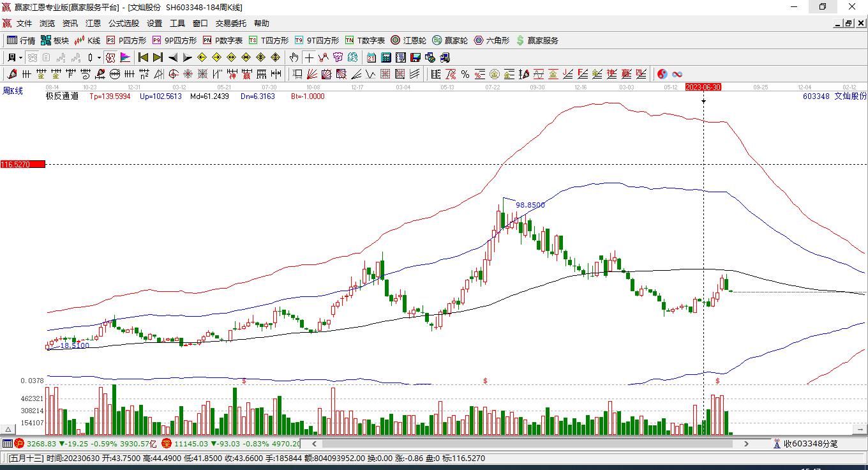868x470 pixels.
Task: Open the 周 period dropdown
Action: click(14, 57)
